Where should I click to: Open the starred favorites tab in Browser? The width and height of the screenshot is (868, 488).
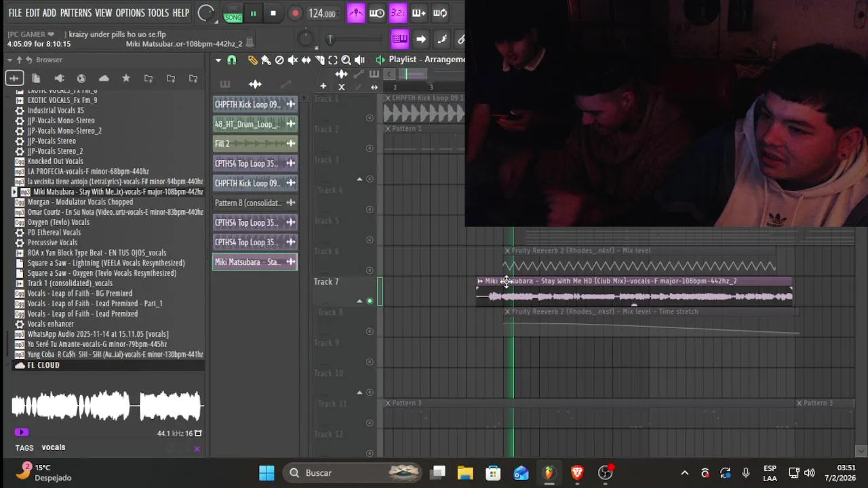coord(126,79)
